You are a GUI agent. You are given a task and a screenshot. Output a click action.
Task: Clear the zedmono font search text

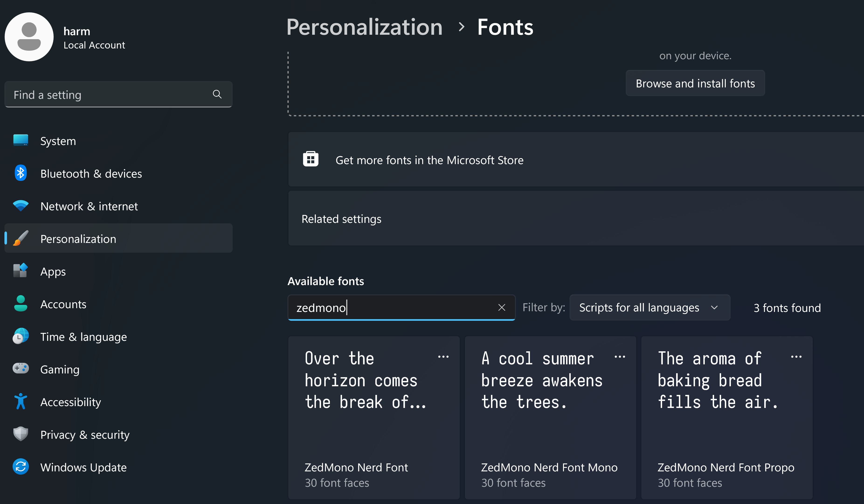[502, 307]
